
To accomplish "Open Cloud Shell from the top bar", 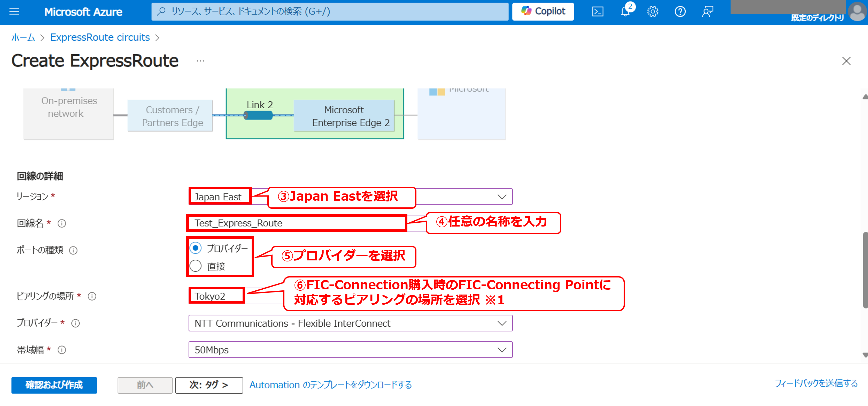I will click(x=598, y=12).
